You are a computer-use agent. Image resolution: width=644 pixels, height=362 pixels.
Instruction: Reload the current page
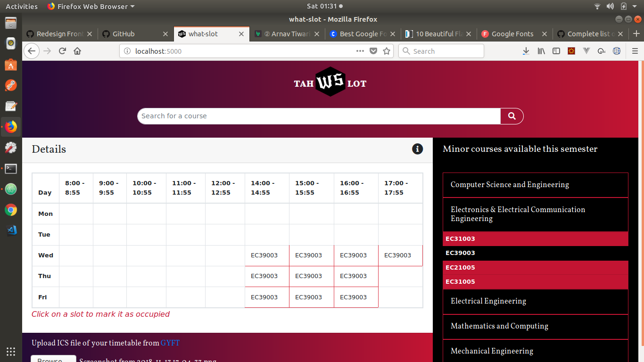pos(62,51)
